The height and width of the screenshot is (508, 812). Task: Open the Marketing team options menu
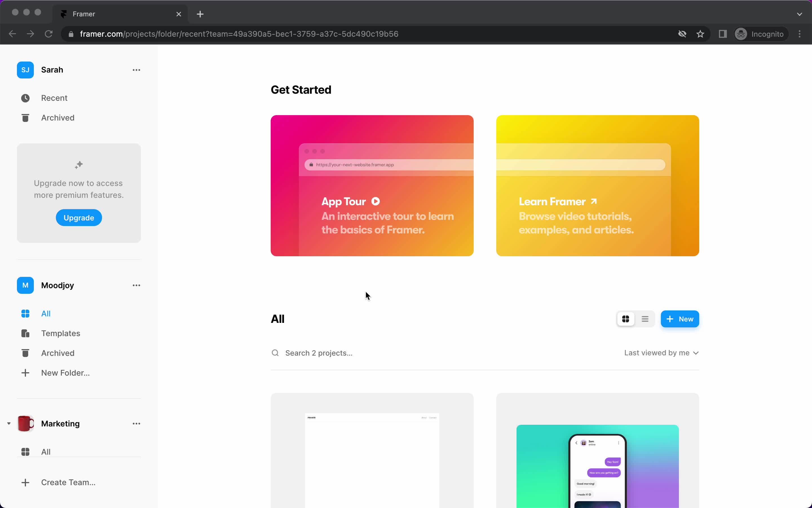[136, 424]
